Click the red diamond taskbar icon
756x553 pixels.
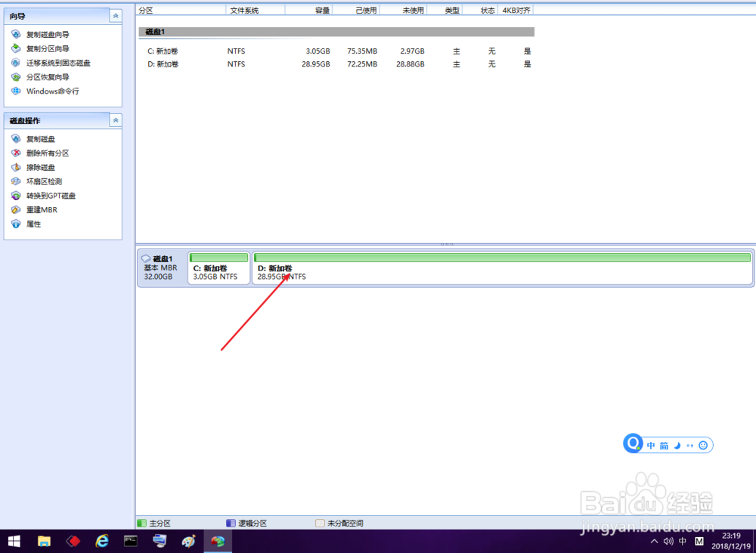(x=73, y=542)
